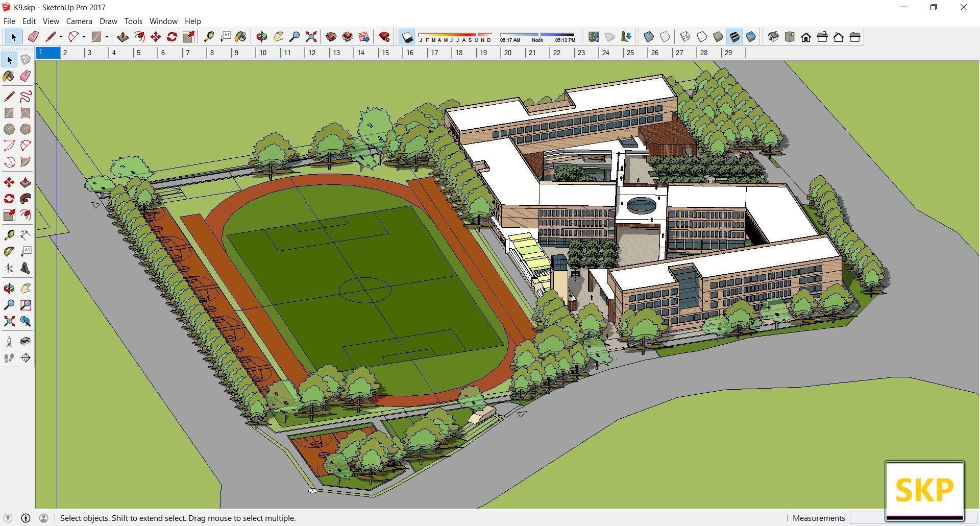980x526 pixels.
Task: Expand the Line tool dropdown arrow
Action: [61, 37]
